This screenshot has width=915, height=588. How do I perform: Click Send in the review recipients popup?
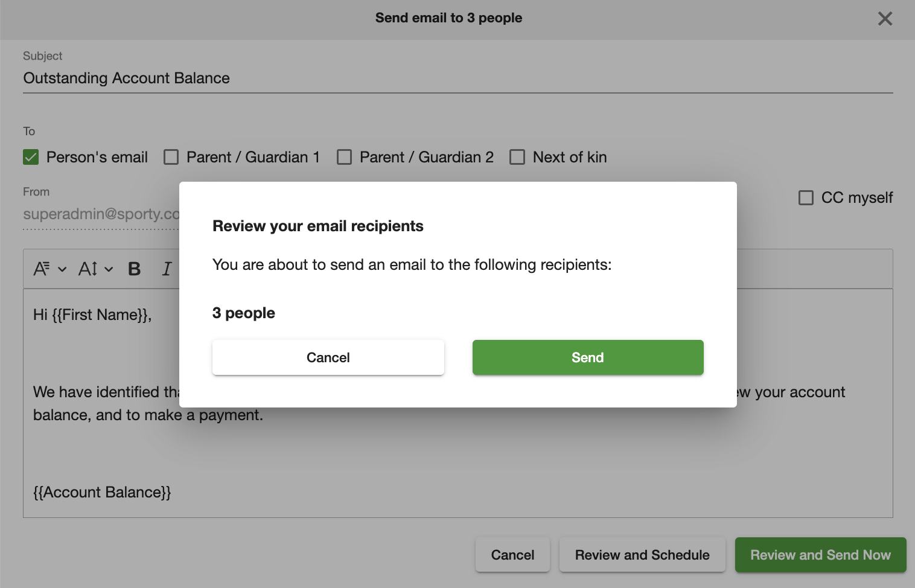[x=588, y=357]
